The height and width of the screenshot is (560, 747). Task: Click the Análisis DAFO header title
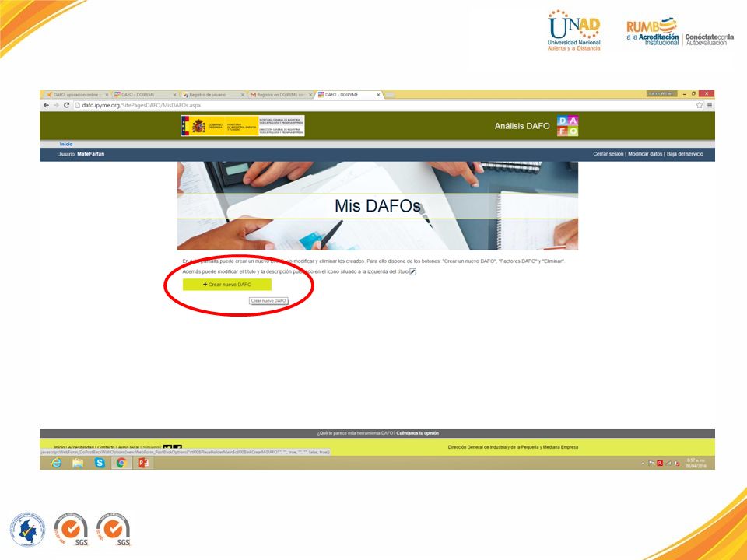[522, 126]
